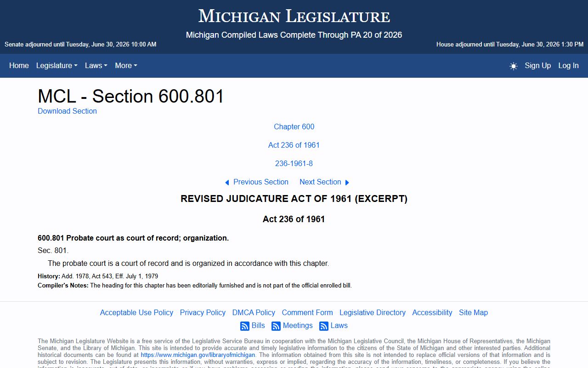The height and width of the screenshot is (368, 588).
Task: Open the Acceptable Use Policy link
Action: click(136, 312)
